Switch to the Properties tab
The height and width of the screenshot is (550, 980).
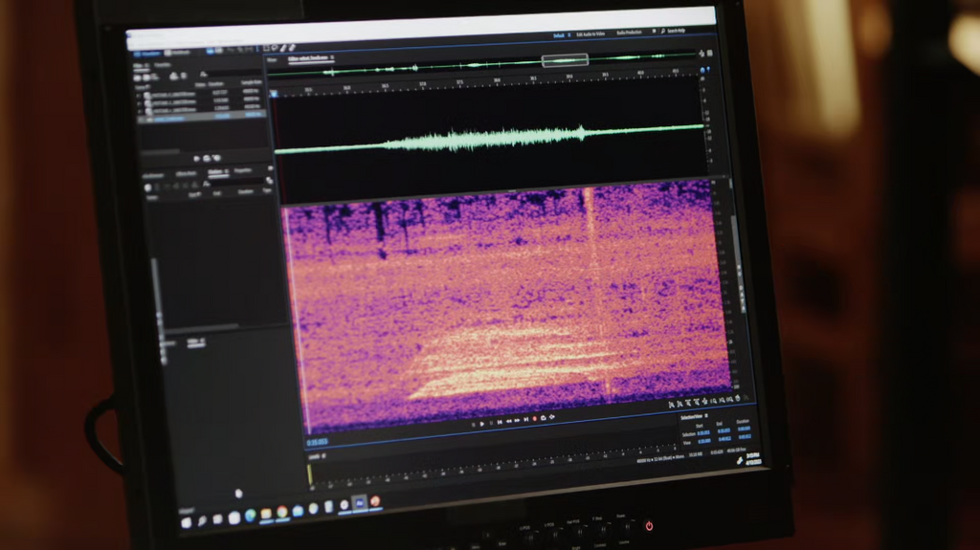coord(243,170)
